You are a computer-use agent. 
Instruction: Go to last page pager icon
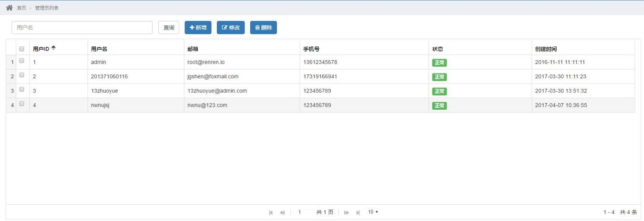(358, 212)
